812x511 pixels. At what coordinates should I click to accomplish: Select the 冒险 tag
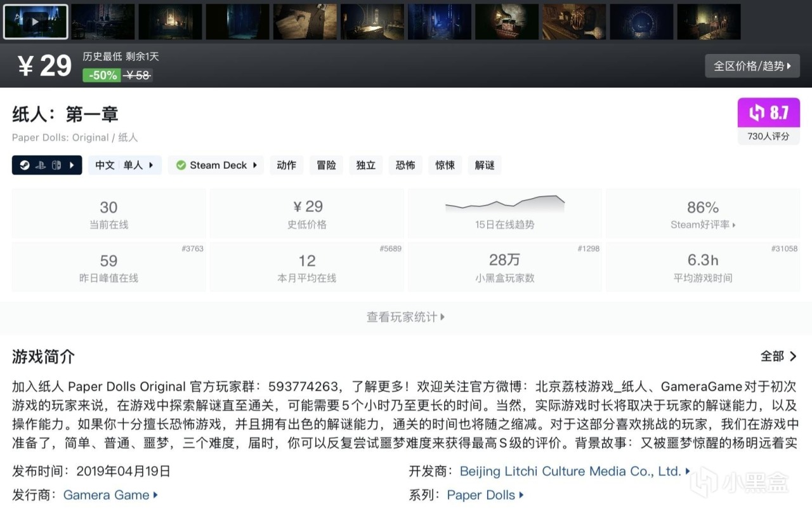(x=327, y=165)
